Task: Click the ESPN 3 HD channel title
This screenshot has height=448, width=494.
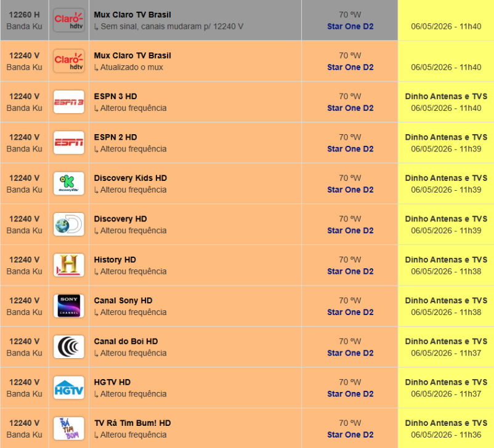Action: [115, 97]
